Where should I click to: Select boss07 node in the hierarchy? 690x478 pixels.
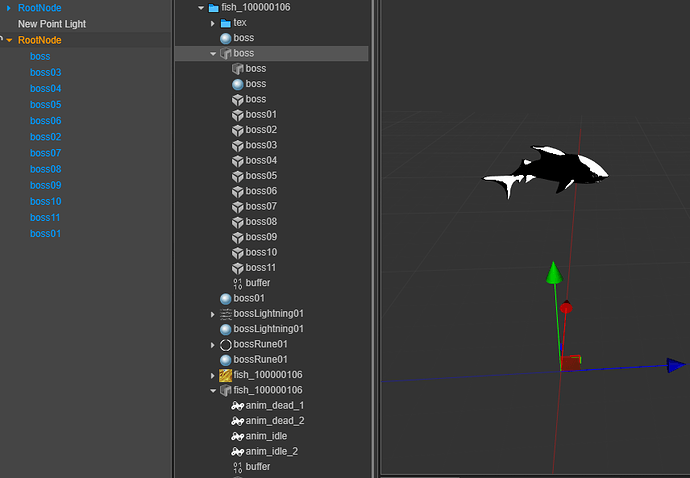click(46, 153)
